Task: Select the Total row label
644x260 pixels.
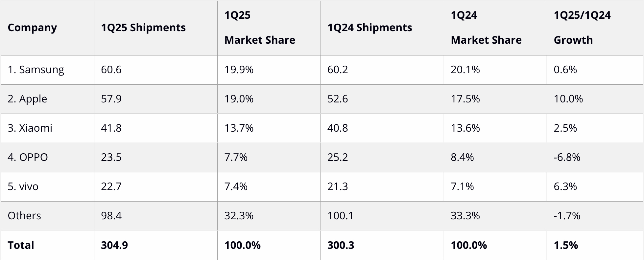Action: pos(21,245)
